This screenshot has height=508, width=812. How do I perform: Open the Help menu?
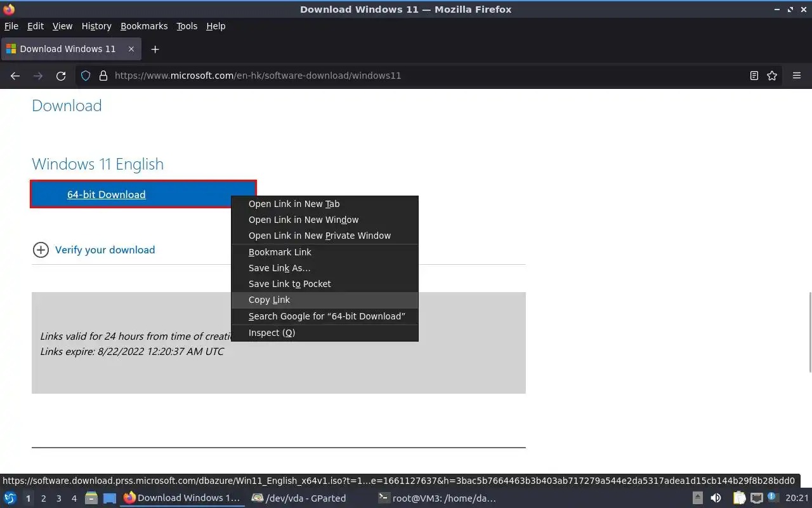coord(216,26)
